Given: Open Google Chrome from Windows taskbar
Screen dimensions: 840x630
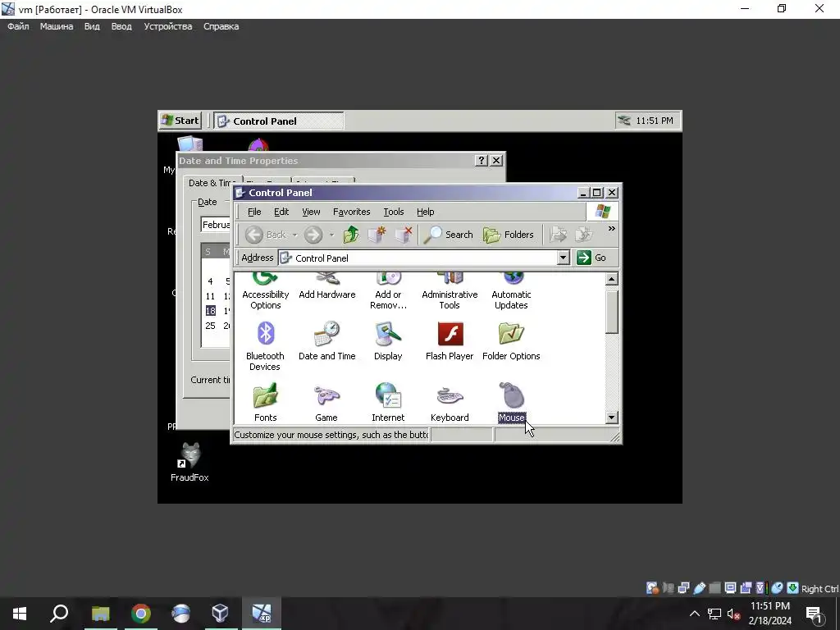Looking at the screenshot, I should click(x=141, y=614).
